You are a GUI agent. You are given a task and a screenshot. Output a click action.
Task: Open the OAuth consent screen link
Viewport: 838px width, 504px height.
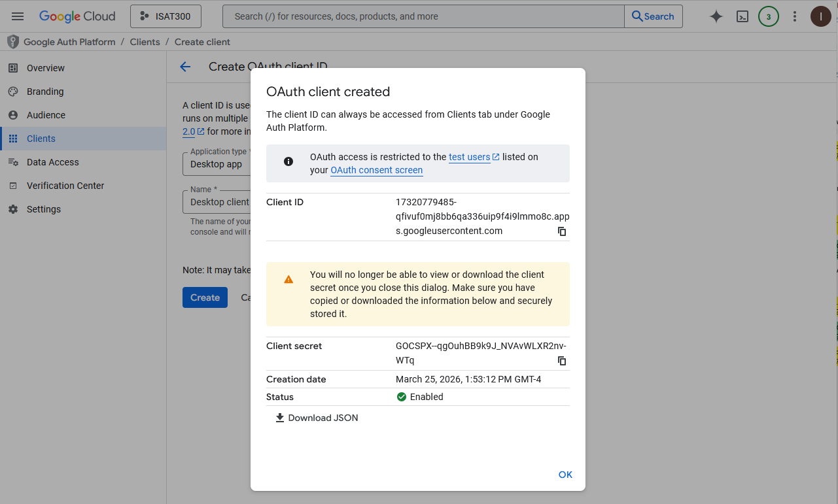pyautogui.click(x=376, y=170)
